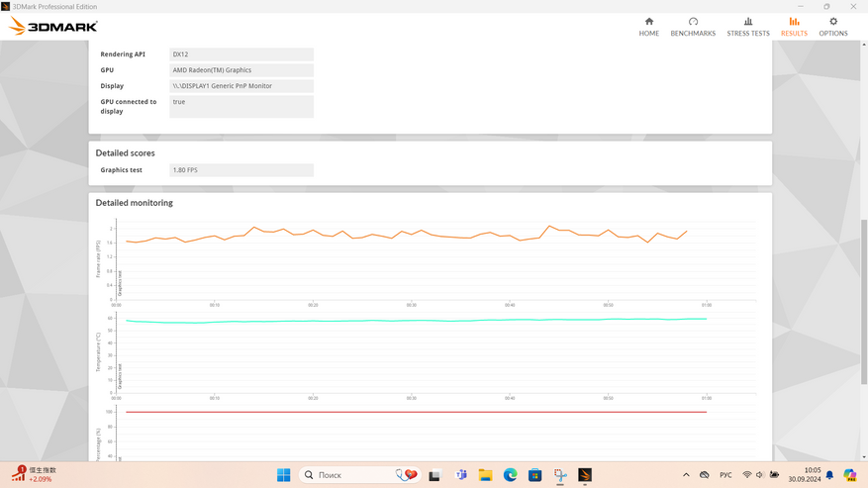Click the taskbar search box

pyautogui.click(x=360, y=475)
